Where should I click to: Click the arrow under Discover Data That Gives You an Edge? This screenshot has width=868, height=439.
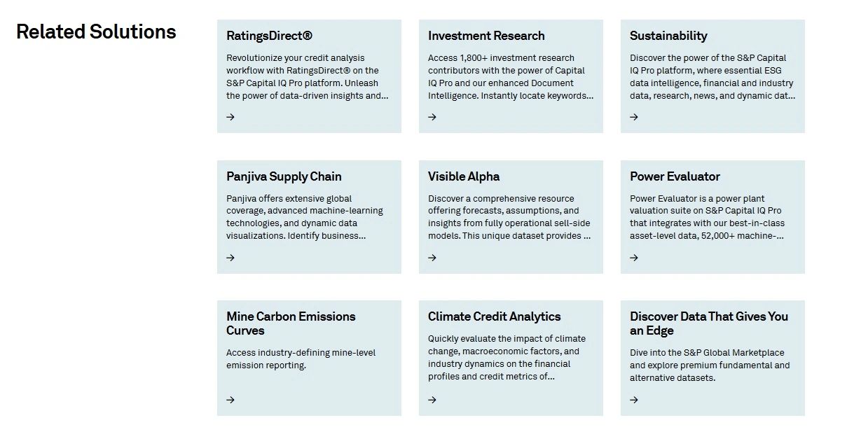pyautogui.click(x=634, y=400)
